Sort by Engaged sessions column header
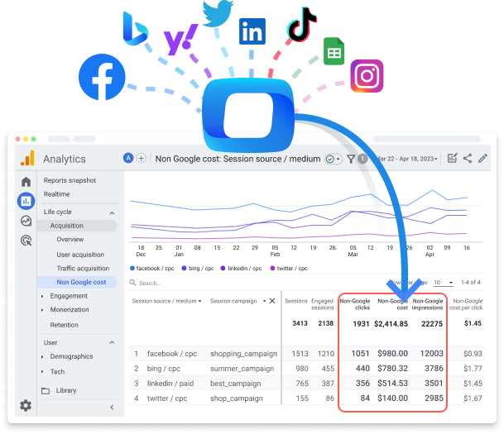 coord(323,304)
